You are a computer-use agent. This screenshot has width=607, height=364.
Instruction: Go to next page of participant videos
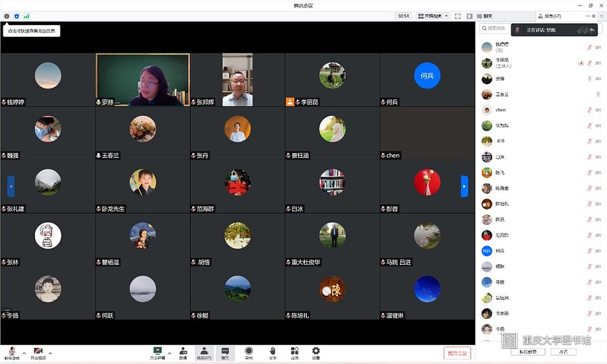point(464,187)
